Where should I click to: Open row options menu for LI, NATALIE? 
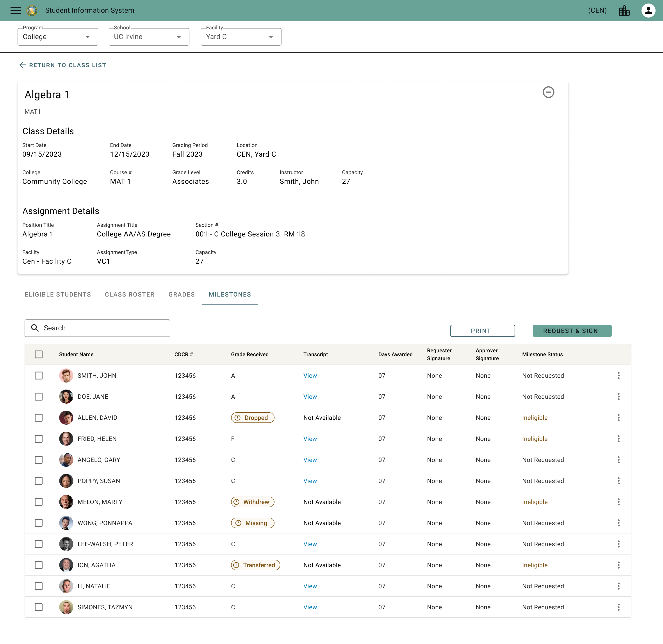[x=618, y=586]
